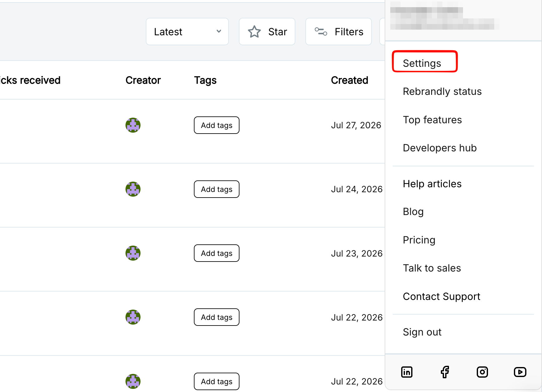Add tags to the Jul 27, 2026 link

point(217,125)
